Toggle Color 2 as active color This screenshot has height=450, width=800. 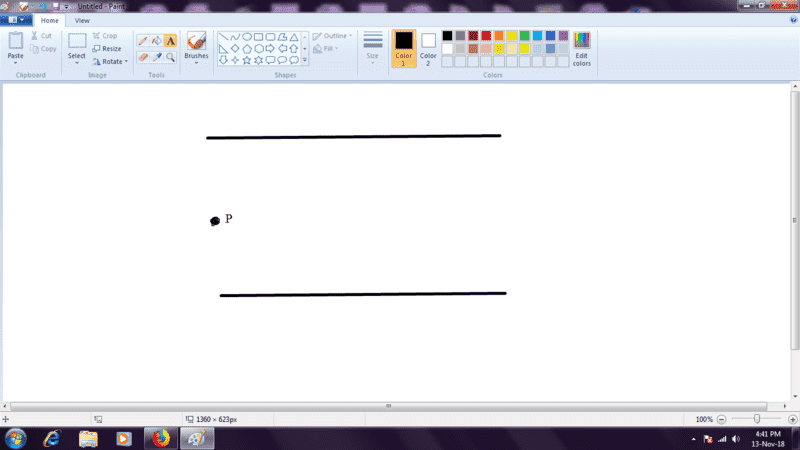428,47
